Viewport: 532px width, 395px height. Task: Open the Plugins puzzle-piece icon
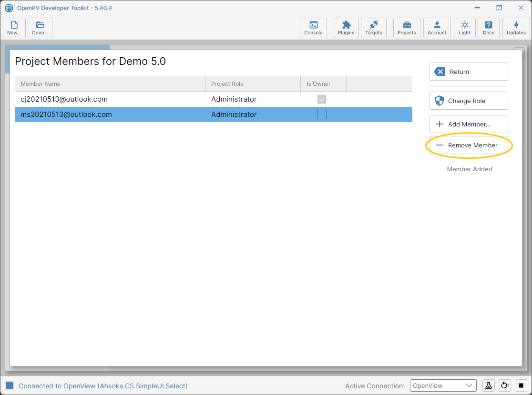tap(346, 28)
